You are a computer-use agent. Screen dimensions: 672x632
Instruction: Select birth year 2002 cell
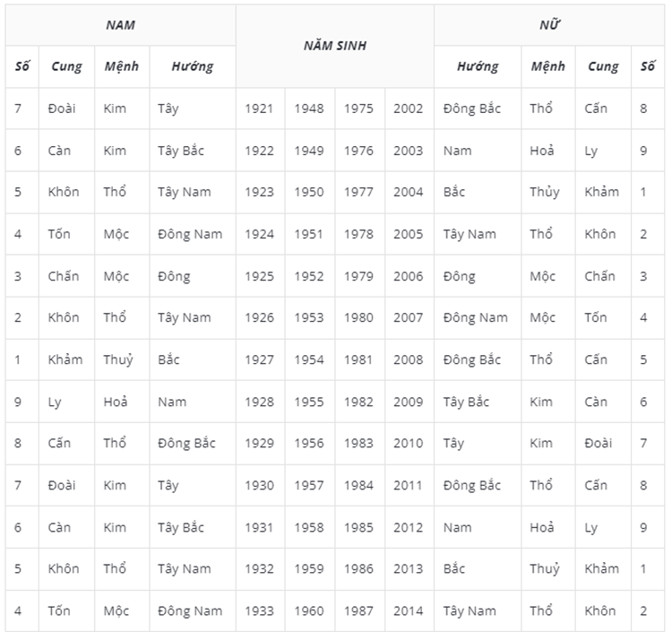409,108
